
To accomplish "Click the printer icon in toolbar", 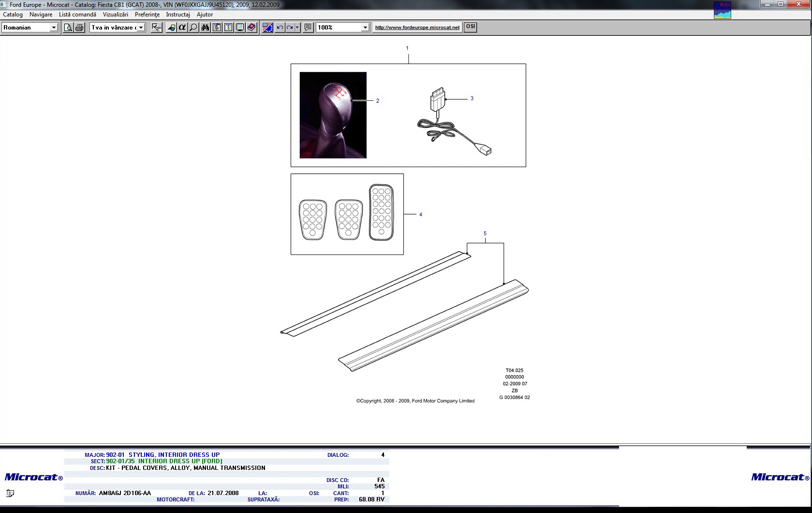I will point(79,28).
